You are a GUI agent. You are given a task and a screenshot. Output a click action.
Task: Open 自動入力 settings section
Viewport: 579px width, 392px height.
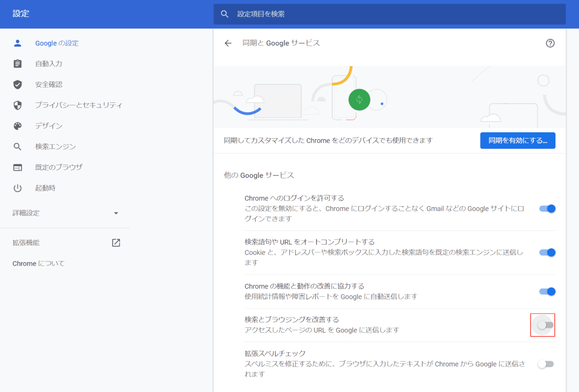pyautogui.click(x=49, y=64)
